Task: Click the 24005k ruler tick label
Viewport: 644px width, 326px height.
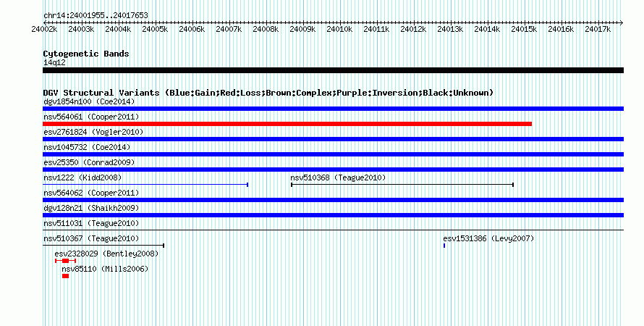Action: click(156, 29)
